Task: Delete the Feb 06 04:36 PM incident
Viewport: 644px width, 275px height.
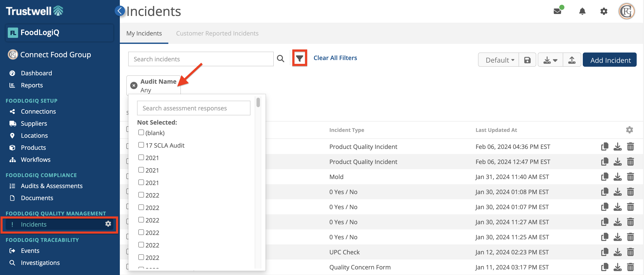Action: coord(630,147)
